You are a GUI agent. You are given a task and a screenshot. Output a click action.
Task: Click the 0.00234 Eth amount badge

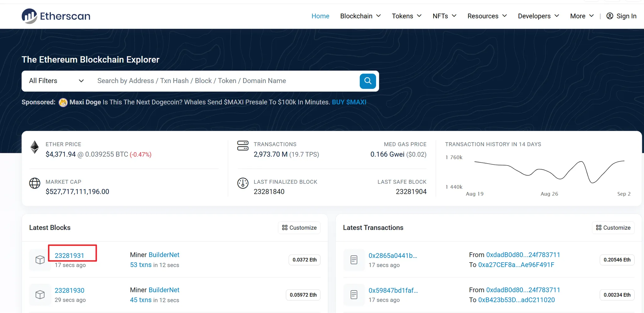(617, 295)
